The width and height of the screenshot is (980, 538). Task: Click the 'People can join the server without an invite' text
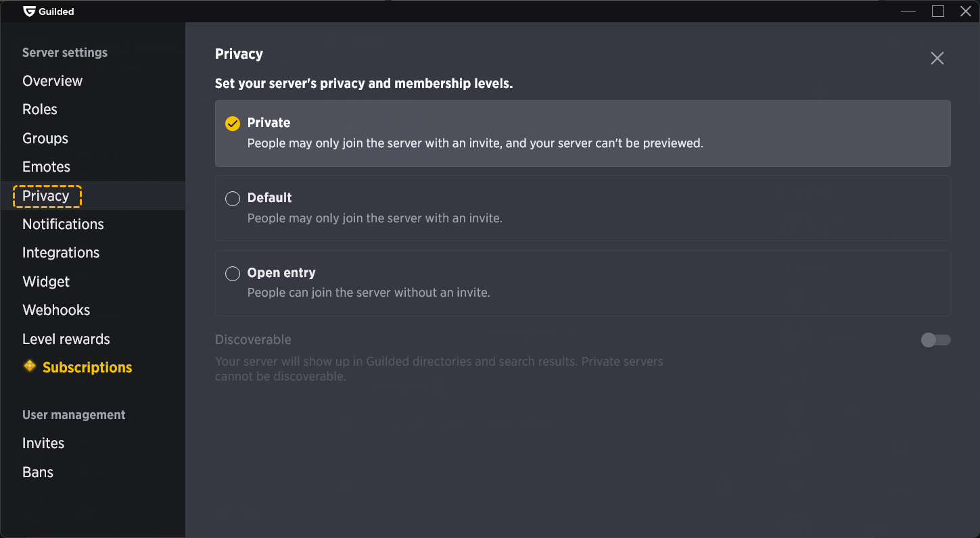pos(369,293)
